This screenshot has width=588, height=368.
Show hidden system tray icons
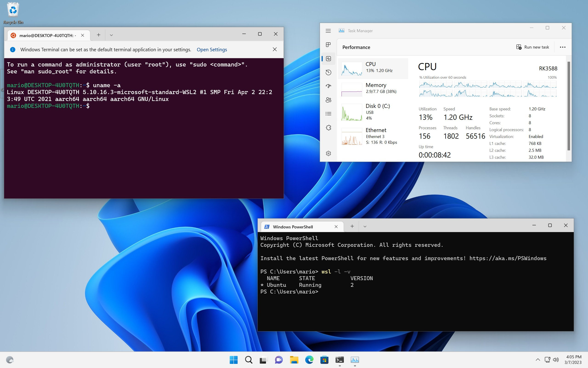(538, 360)
